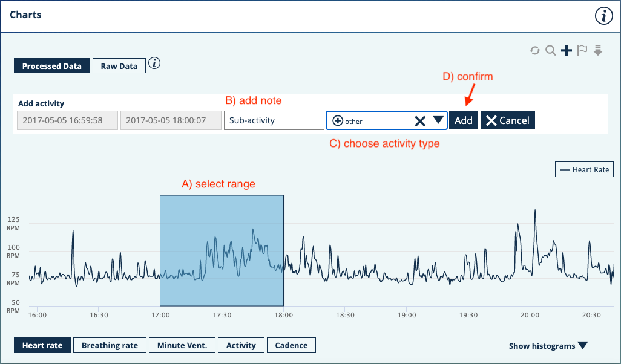Screen dimensions: 621x364
Task: Open the activity type dropdown arrow
Action: 438,120
